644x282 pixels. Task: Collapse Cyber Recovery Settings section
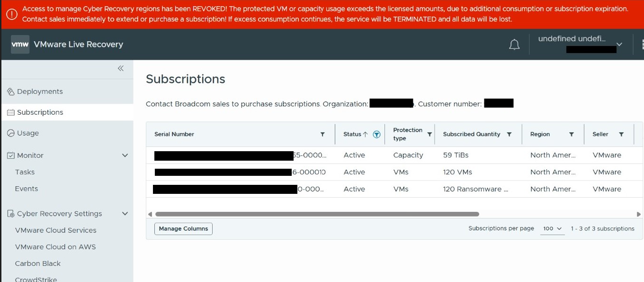point(125,214)
